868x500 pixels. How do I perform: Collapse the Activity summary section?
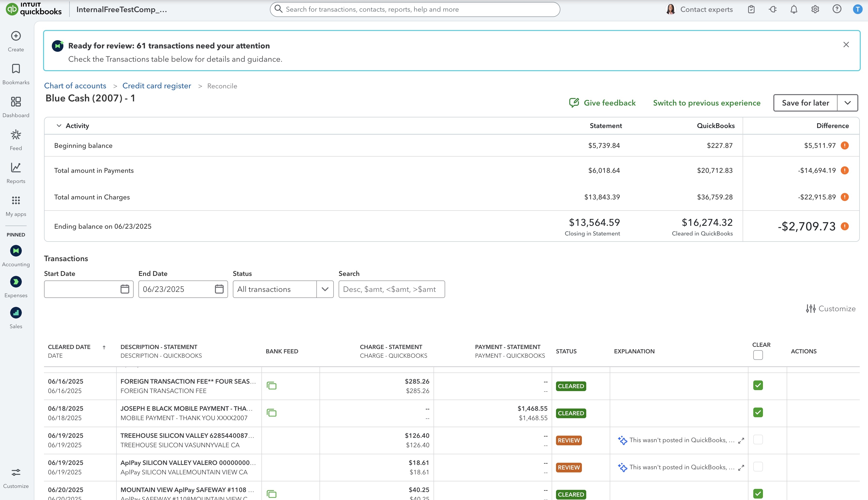pos(59,126)
